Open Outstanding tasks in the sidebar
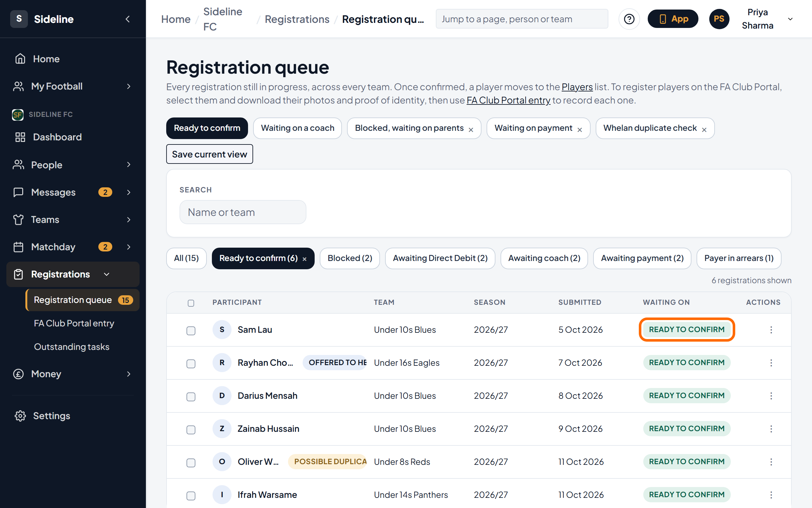 click(71, 347)
